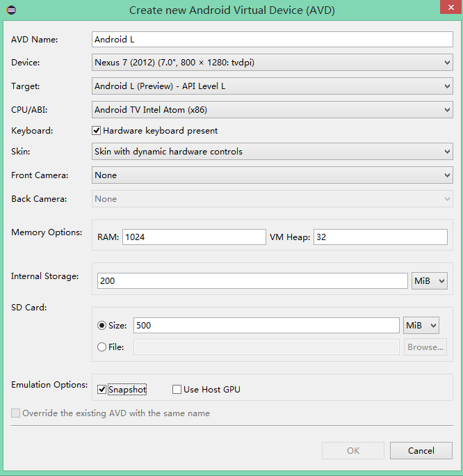Open the Internal Storage MiB unit dropdown

430,281
